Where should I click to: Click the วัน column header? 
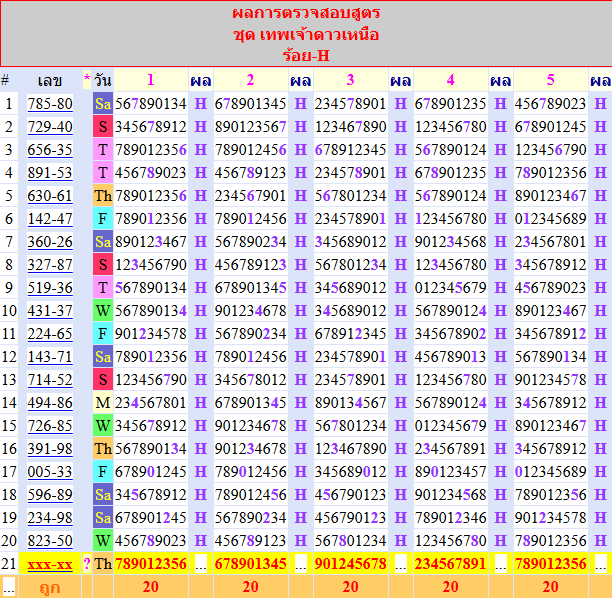pos(103,80)
